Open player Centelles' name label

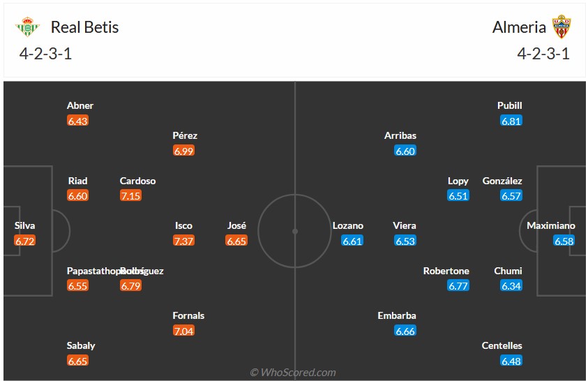pyautogui.click(x=502, y=345)
